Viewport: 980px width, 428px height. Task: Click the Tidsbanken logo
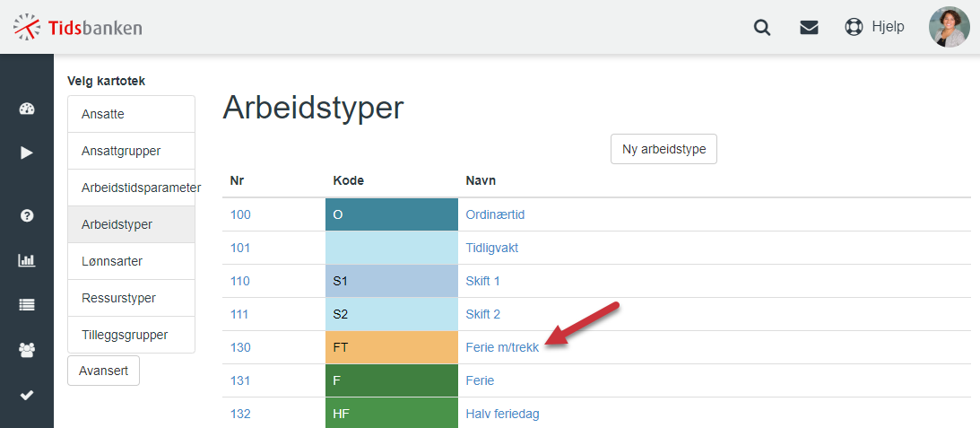pos(77,28)
